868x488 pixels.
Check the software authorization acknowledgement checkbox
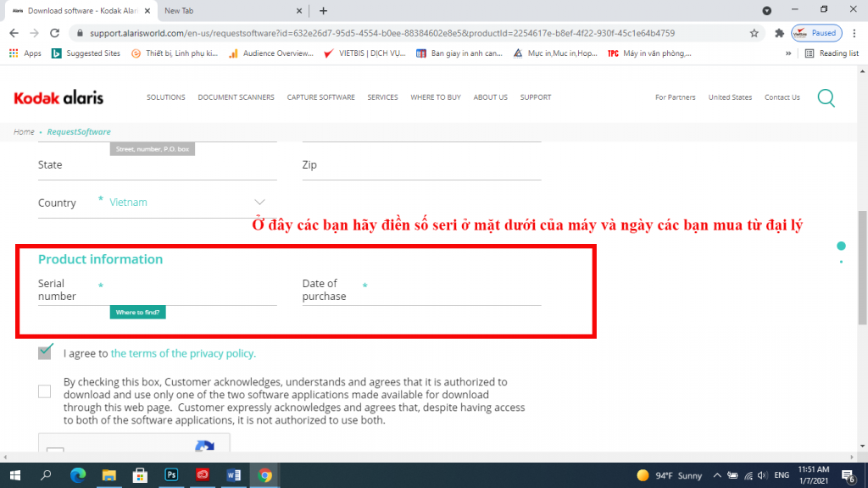(x=45, y=391)
